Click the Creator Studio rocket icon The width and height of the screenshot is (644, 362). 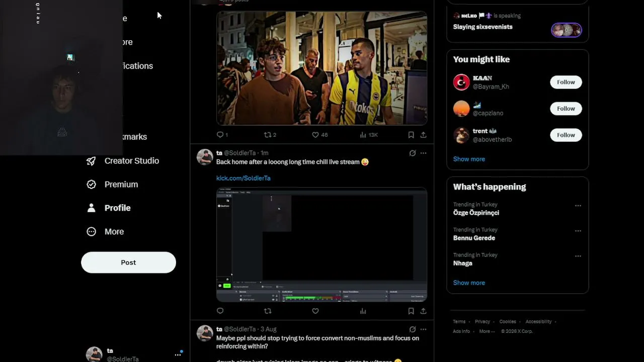(x=91, y=161)
